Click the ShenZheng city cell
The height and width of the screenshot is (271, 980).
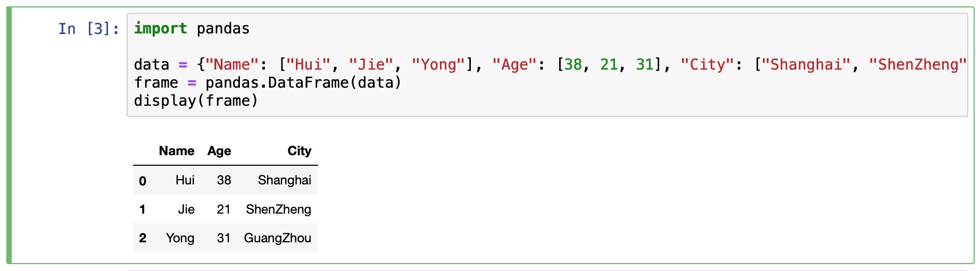(x=278, y=209)
